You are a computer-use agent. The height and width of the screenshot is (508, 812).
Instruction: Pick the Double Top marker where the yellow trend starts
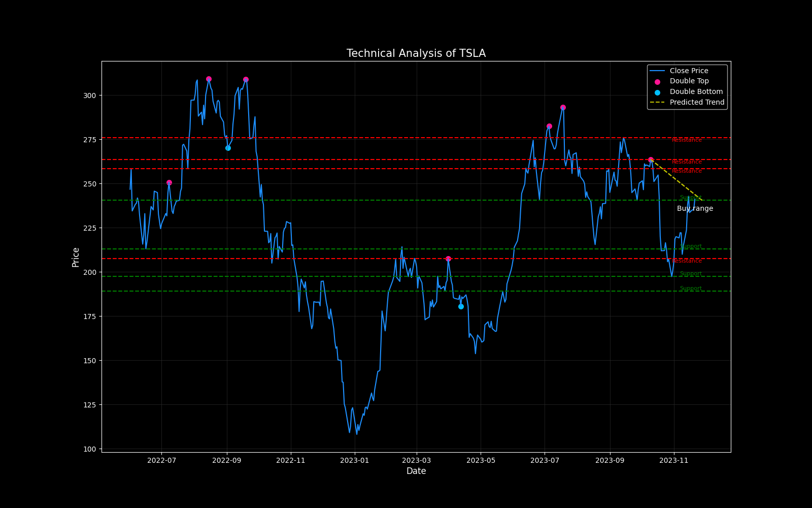(651, 160)
